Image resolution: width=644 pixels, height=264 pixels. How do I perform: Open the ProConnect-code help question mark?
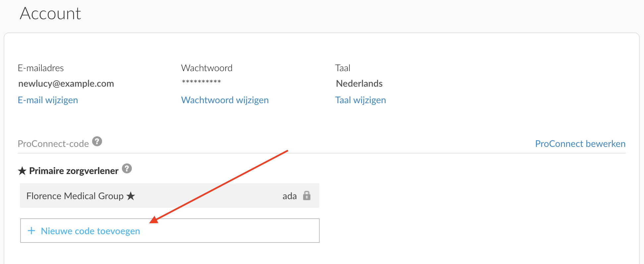[x=97, y=141]
